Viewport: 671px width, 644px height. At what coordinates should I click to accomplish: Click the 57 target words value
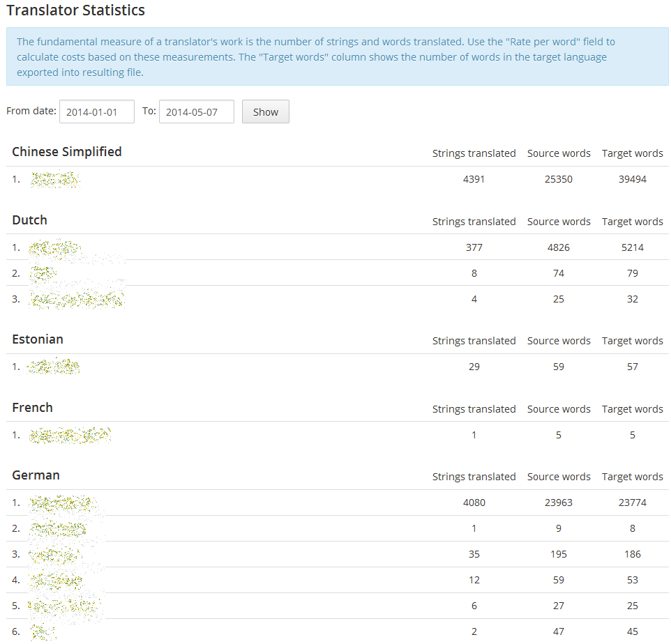point(633,367)
